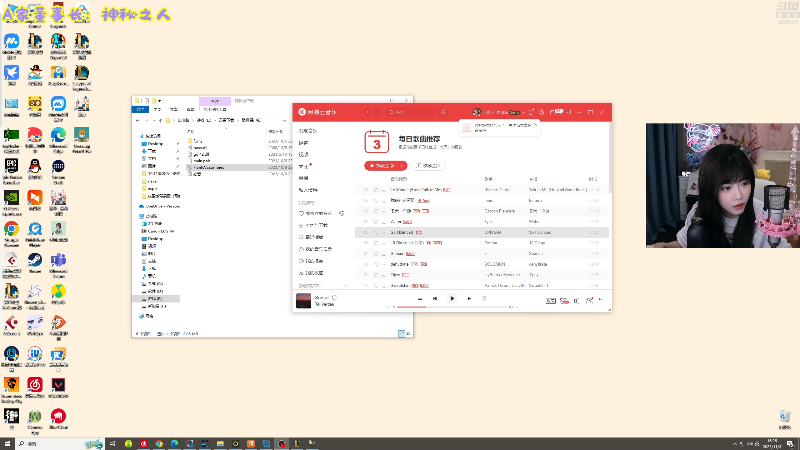Open the skin theme t-shirt icon
The height and width of the screenshot is (450, 800).
[x=531, y=112]
